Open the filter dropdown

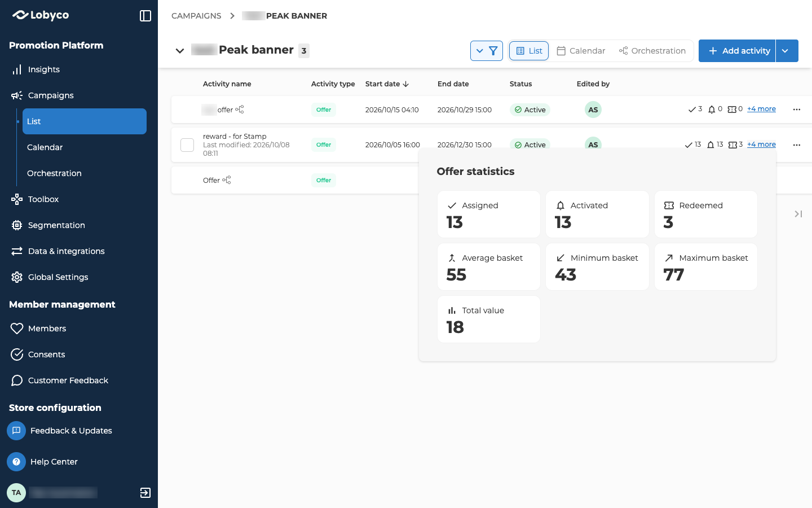(x=487, y=51)
